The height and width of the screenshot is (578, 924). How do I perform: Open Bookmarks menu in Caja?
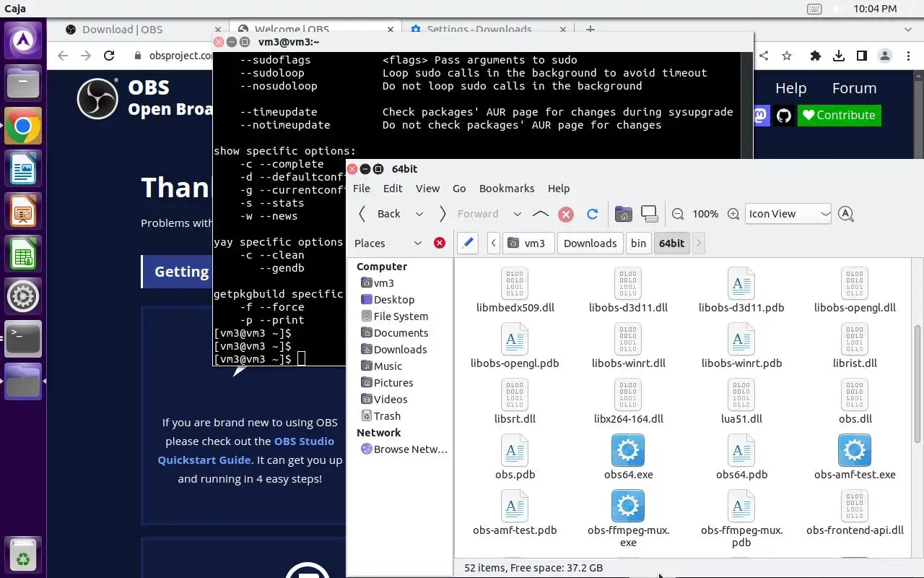[x=507, y=188]
